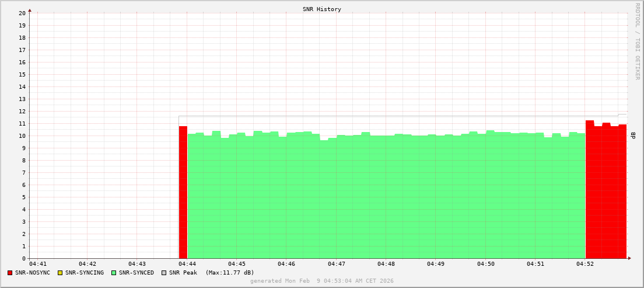Click the narrow red bar before 04:44
The image size is (644, 288).
[x=183, y=193]
